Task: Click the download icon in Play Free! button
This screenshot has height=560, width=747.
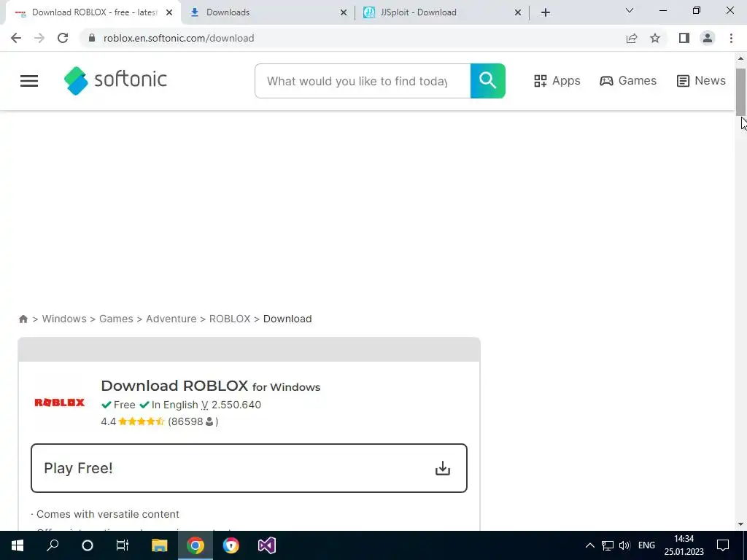Action: point(443,468)
